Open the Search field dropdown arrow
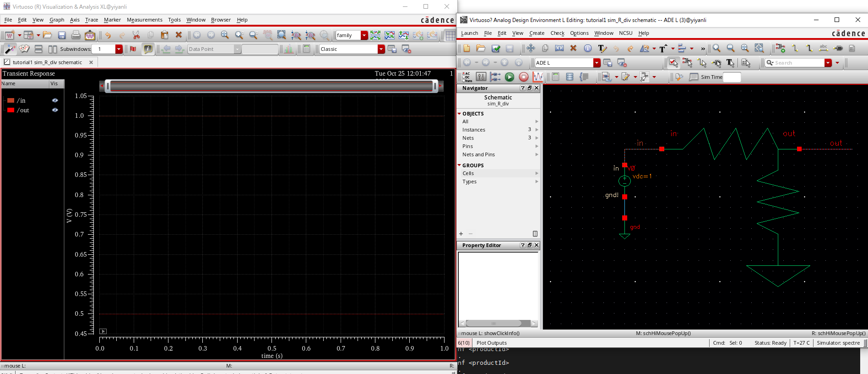Viewport: 868px width, 374px height. pyautogui.click(x=828, y=63)
